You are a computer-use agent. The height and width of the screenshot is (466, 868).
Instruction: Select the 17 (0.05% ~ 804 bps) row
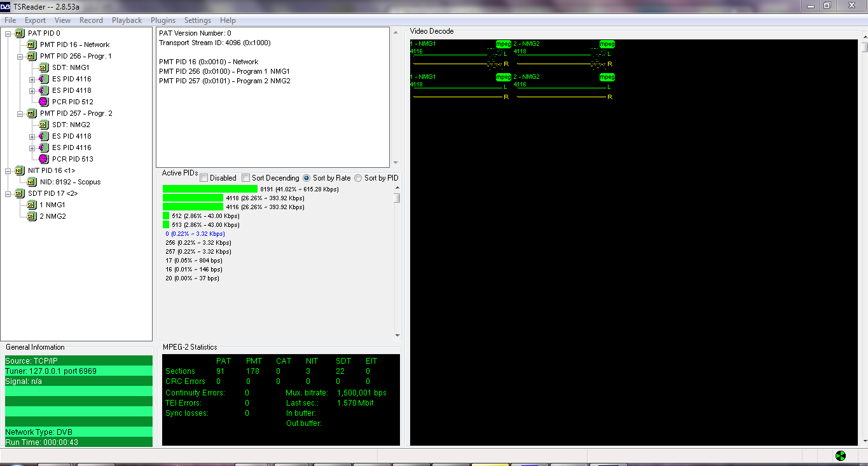point(193,260)
